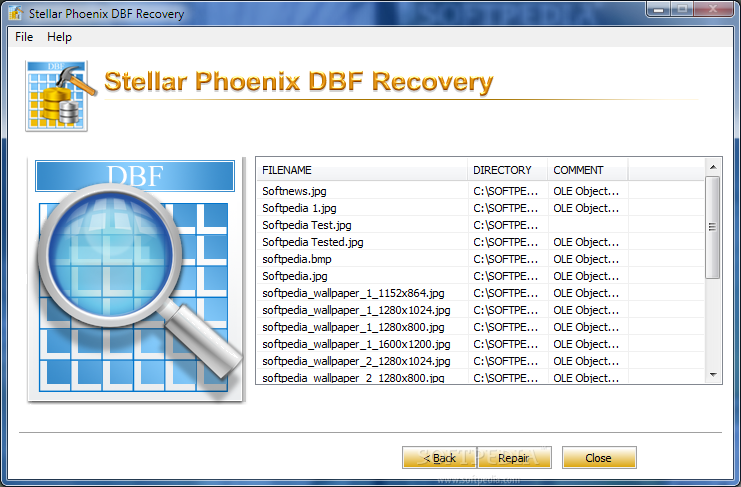This screenshot has height=487, width=741.
Task: Click directory cell of softpedia_wallpaper_1_1600x1200.jpg
Action: [x=506, y=344]
